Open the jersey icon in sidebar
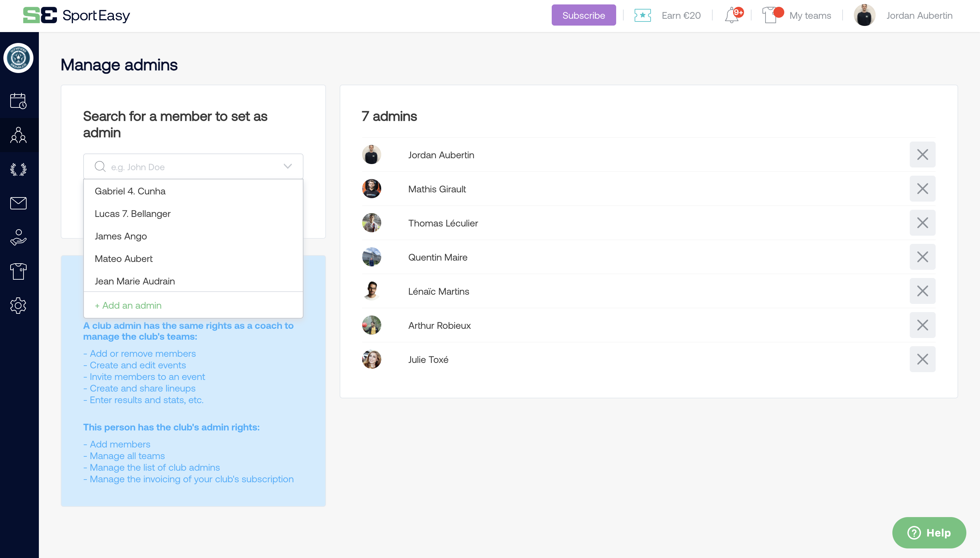The height and width of the screenshot is (558, 980). (18, 271)
